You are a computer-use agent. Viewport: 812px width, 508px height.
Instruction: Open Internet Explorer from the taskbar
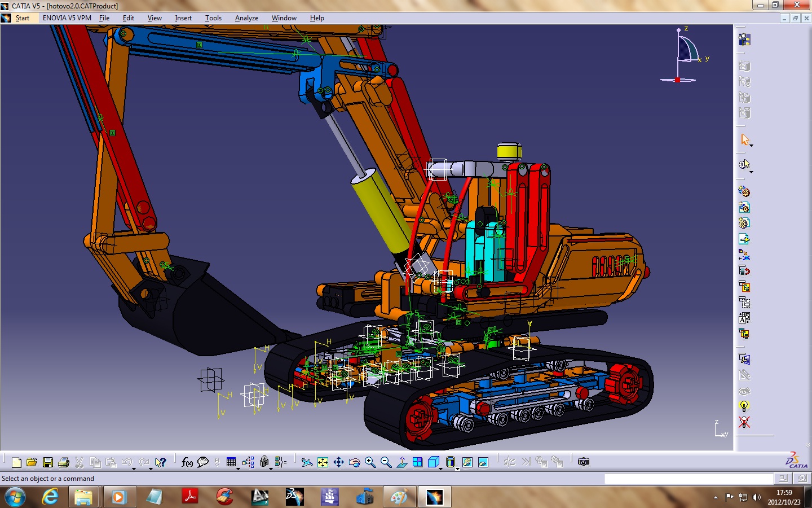point(51,497)
